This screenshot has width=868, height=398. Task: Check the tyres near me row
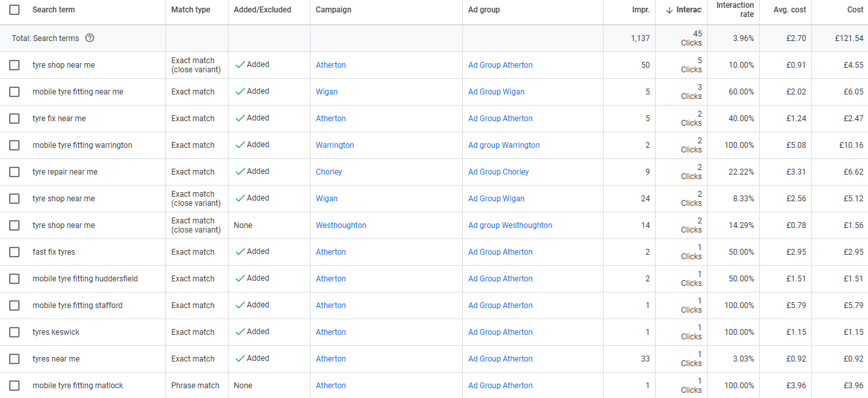(x=14, y=359)
